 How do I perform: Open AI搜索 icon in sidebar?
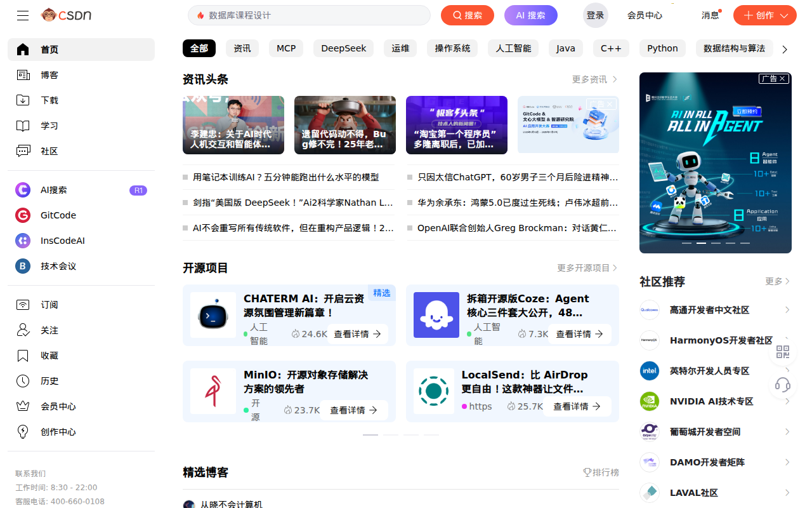(x=23, y=190)
